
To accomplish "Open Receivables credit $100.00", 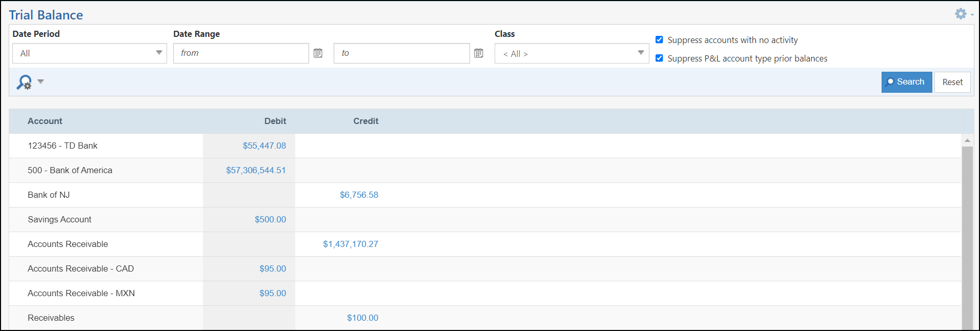I will (362, 318).
